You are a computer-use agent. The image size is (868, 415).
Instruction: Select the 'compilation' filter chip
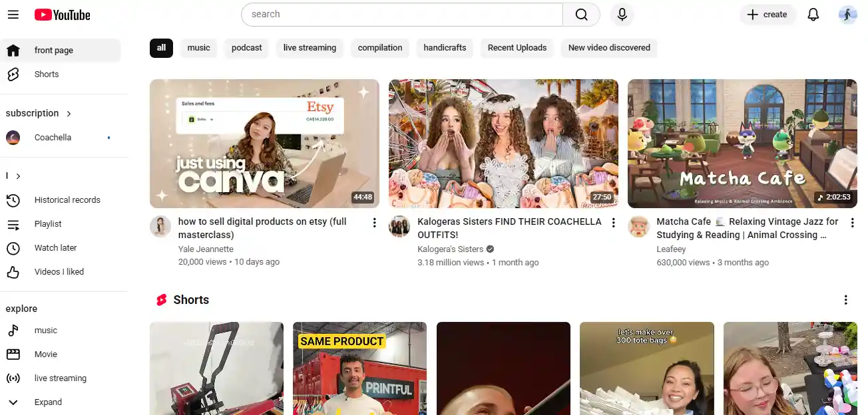pyautogui.click(x=380, y=48)
